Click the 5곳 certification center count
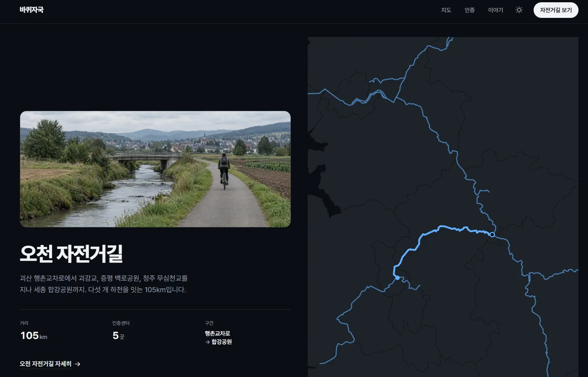This screenshot has width=588, height=377. 118,336
